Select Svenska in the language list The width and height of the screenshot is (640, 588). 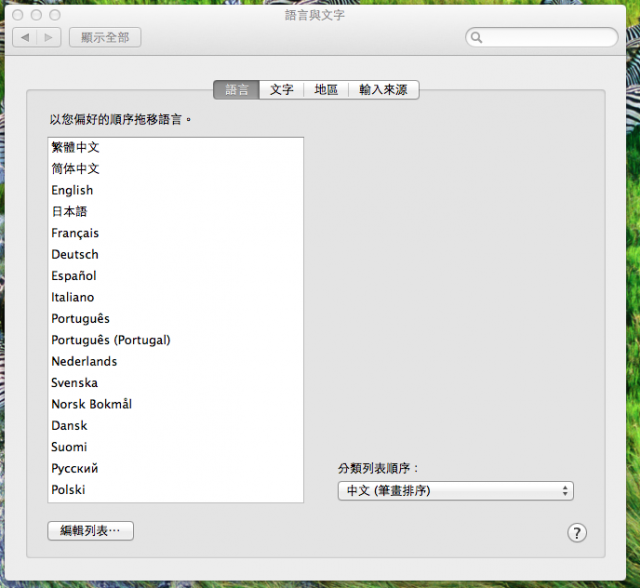pos(176,383)
